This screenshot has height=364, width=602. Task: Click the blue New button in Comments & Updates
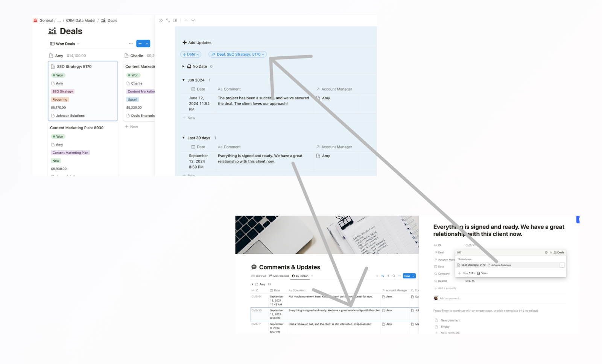pyautogui.click(x=407, y=276)
